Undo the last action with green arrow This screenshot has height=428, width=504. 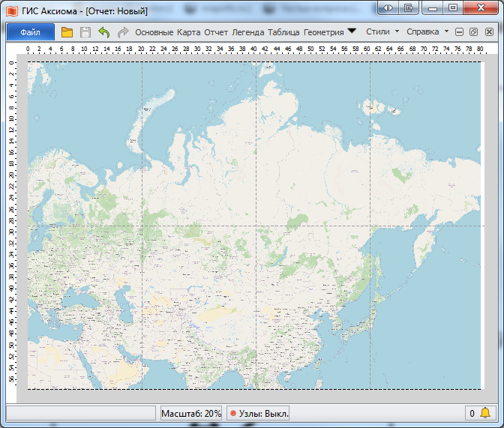(104, 32)
